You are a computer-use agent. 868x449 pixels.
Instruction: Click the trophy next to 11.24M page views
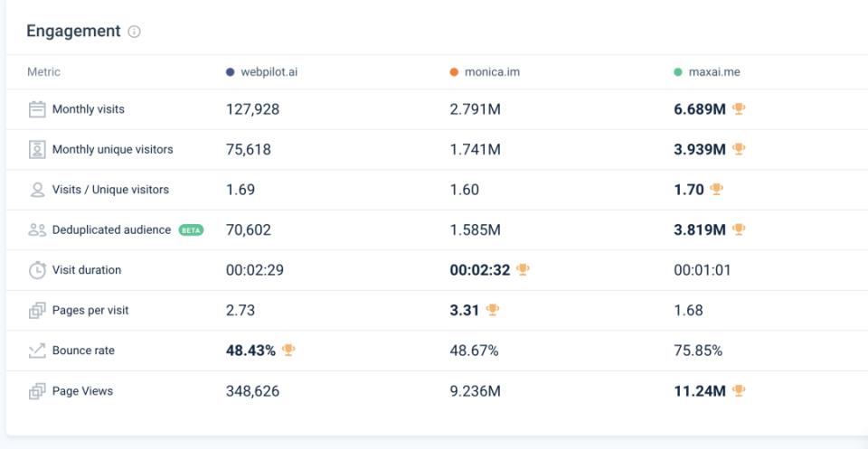[739, 391]
